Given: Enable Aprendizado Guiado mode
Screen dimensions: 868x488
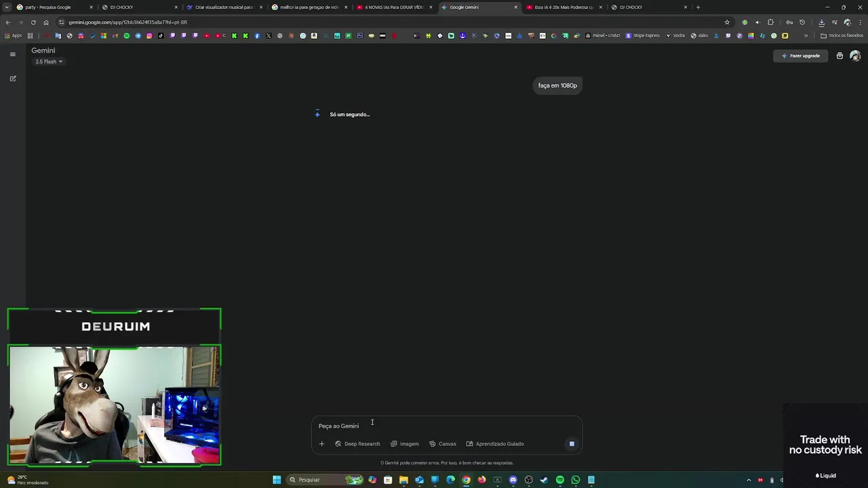Looking at the screenshot, I should [x=495, y=444].
